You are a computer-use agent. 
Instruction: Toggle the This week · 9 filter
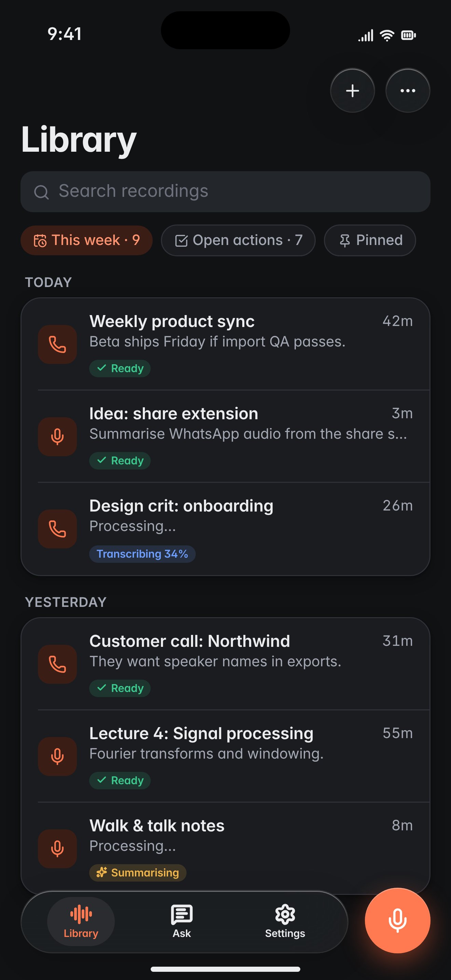87,241
